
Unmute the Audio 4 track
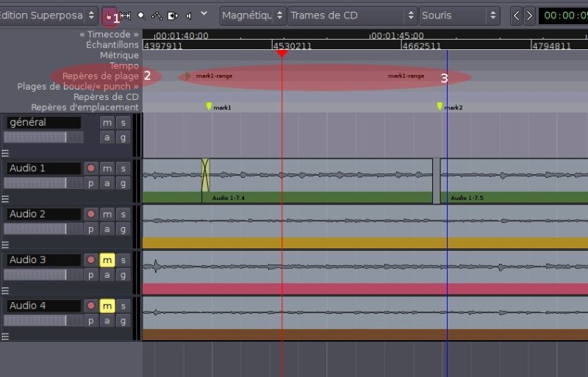(107, 306)
